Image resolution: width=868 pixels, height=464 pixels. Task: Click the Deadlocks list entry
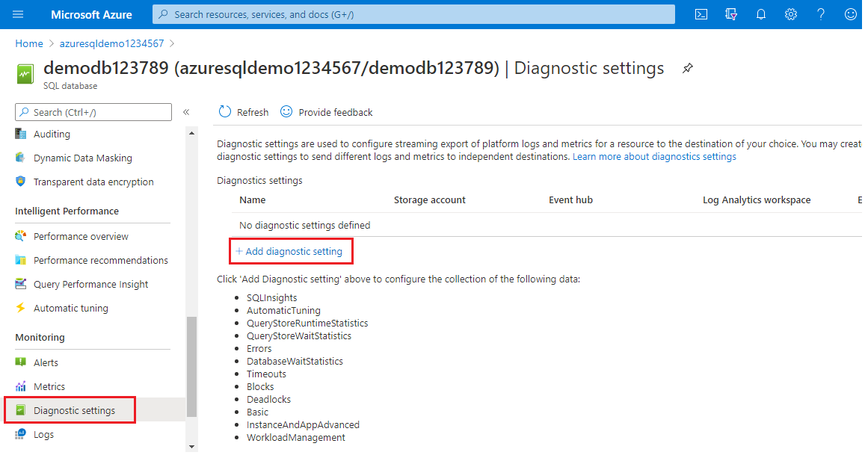pos(268,399)
